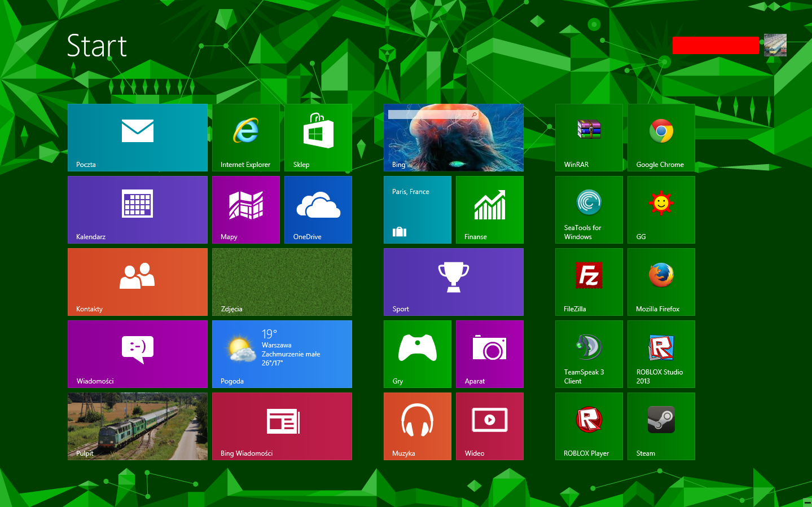Open the Gry games tile
The width and height of the screenshot is (812, 507).
point(418,354)
